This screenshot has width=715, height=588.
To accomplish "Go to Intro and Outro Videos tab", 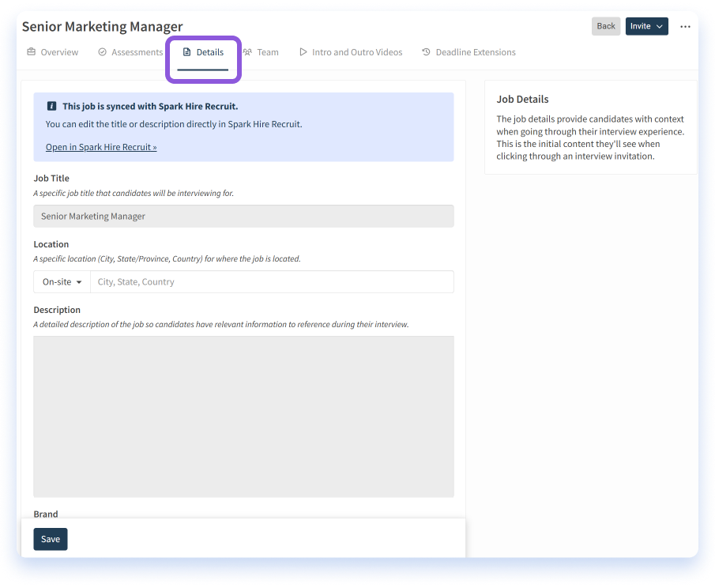I will [x=351, y=52].
